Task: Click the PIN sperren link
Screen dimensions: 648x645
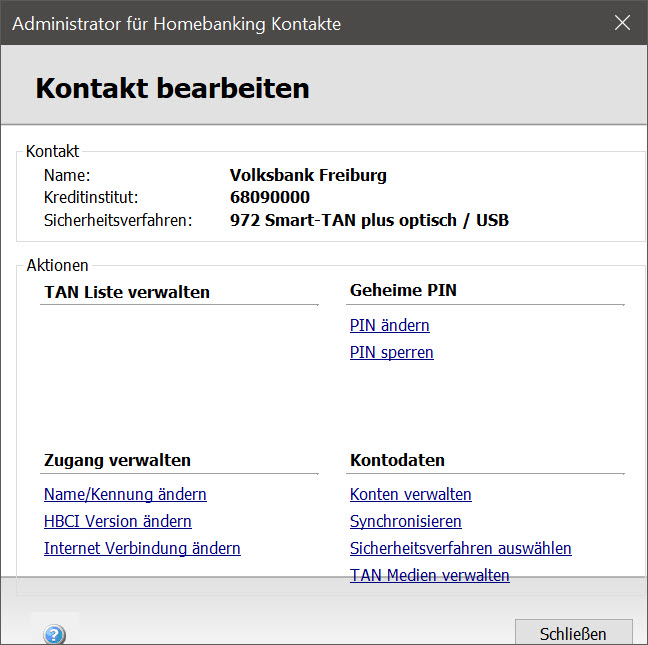Action: click(x=391, y=352)
